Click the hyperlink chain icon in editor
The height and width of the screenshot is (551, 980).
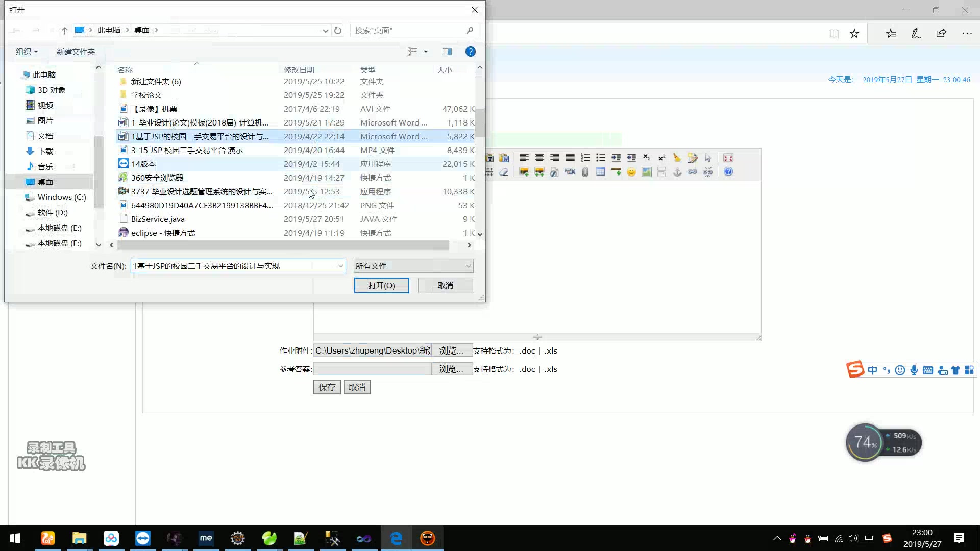tap(693, 172)
